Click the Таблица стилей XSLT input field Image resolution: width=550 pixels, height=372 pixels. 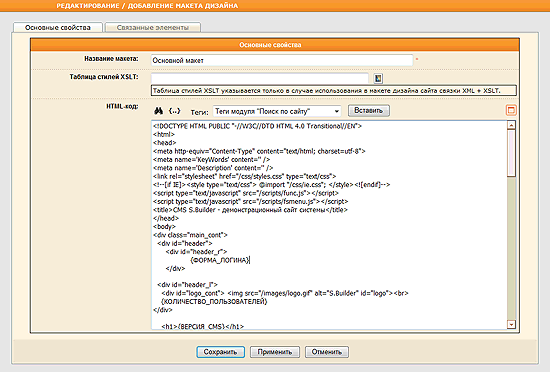pos(260,79)
